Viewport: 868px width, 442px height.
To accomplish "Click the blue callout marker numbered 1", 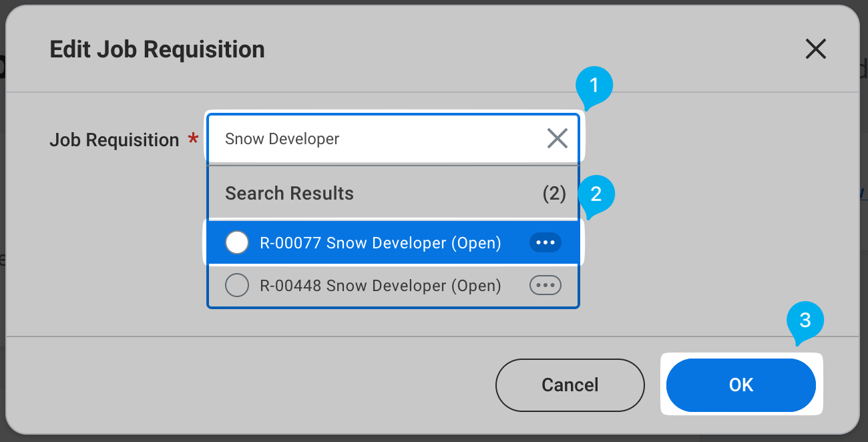I will point(595,87).
